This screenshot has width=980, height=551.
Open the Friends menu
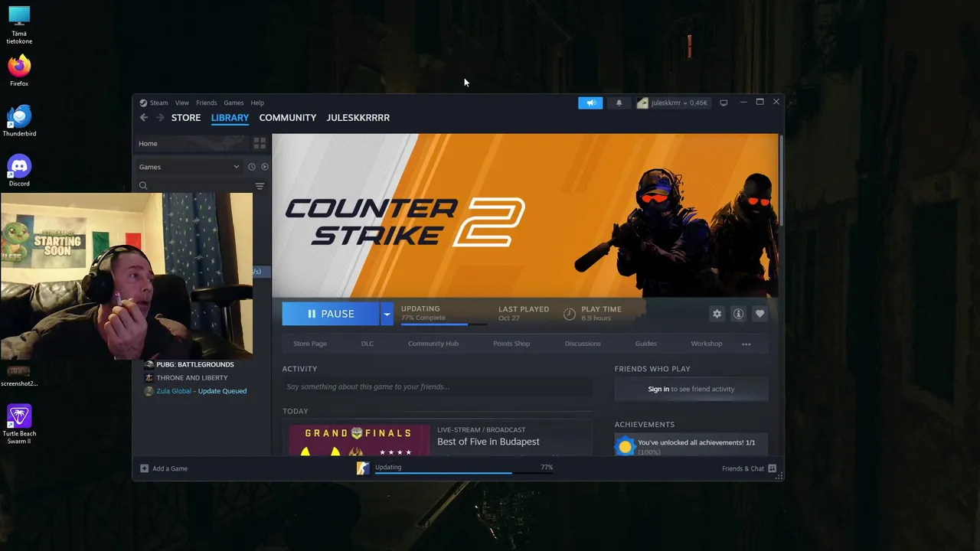point(207,103)
